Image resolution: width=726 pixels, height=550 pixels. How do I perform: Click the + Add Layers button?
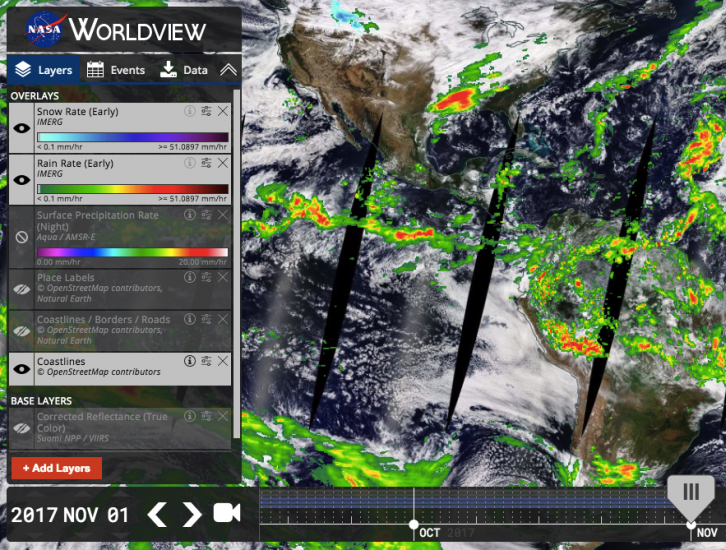(56, 468)
